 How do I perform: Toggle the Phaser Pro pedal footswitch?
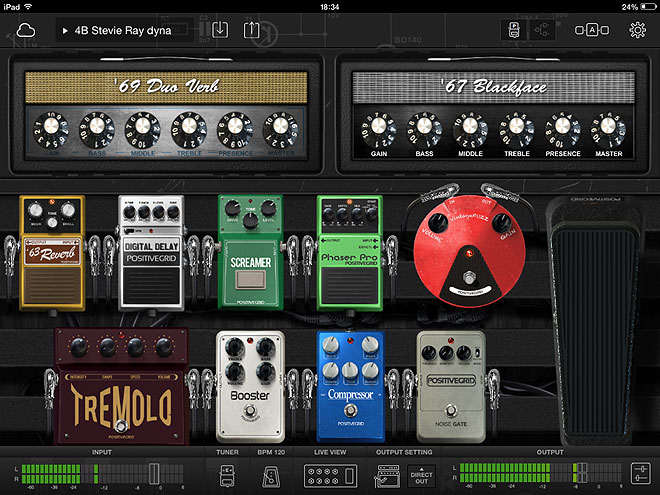350,286
